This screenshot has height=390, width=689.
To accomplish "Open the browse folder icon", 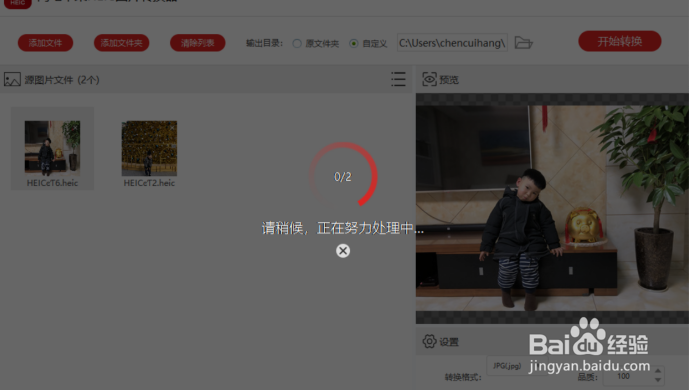I will tap(523, 43).
